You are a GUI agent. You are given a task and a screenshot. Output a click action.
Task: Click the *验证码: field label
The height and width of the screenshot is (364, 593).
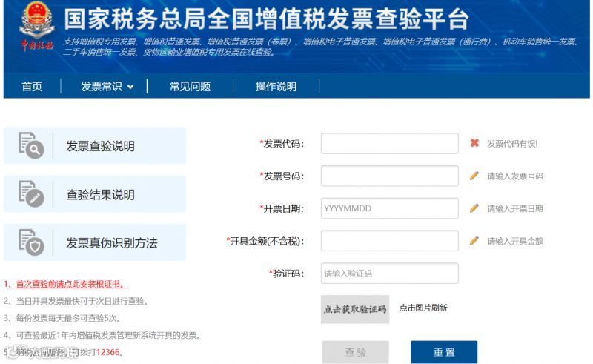tap(286, 274)
